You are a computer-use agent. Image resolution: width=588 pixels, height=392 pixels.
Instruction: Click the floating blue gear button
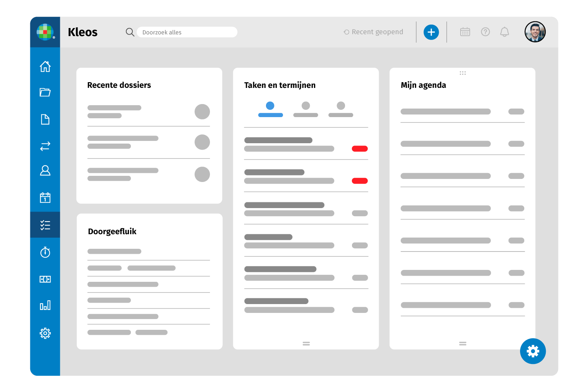tap(533, 351)
